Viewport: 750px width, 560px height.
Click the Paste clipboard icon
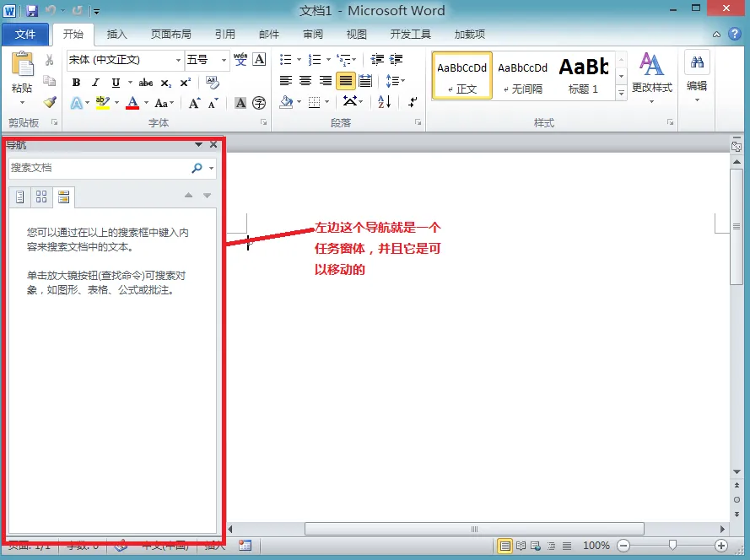[x=22, y=64]
